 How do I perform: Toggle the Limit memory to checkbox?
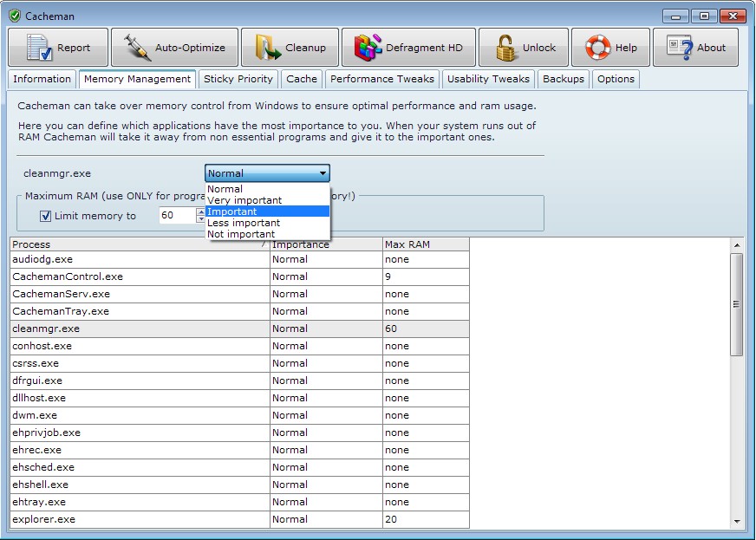tap(45, 216)
